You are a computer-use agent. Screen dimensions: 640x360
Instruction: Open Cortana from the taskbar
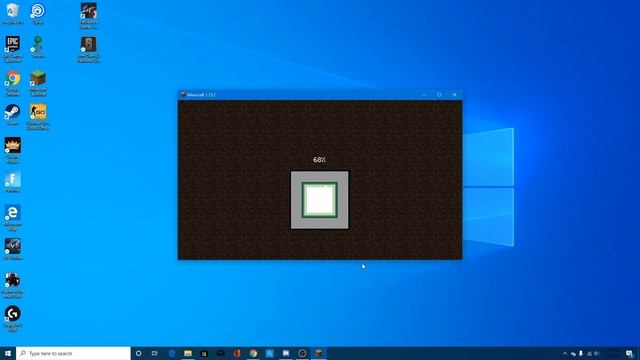click(138, 353)
